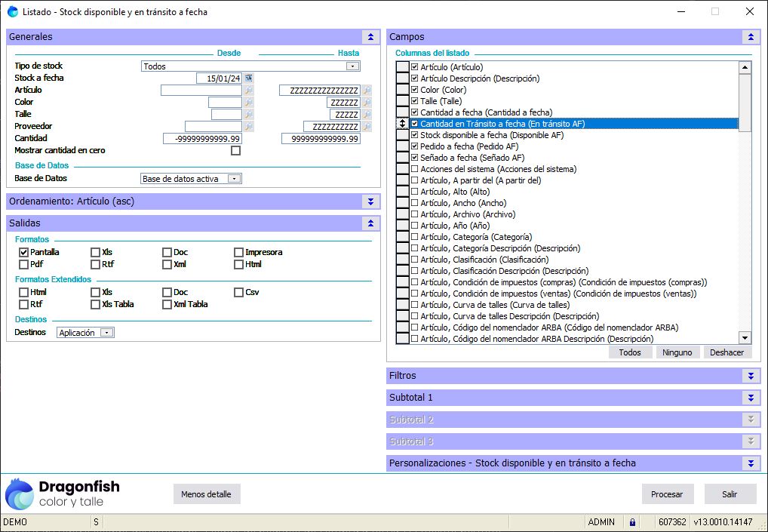Focus the Proveedor Hasta field
This screenshot has height=532, width=768.
click(332, 126)
